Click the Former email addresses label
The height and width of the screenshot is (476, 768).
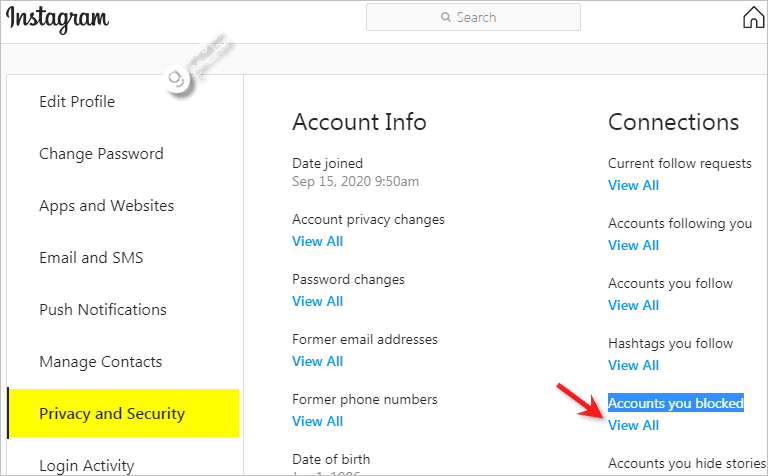tap(364, 339)
